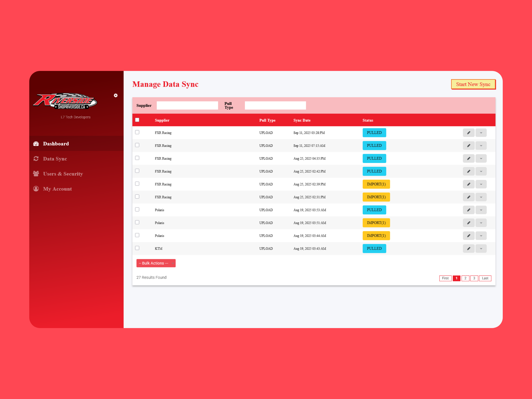Click the Data Sync refresh icon
The width and height of the screenshot is (532, 399).
click(x=36, y=159)
